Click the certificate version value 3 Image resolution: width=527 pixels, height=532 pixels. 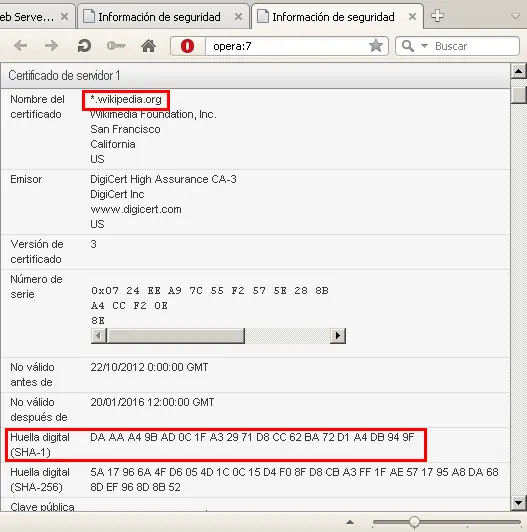pos(93,244)
